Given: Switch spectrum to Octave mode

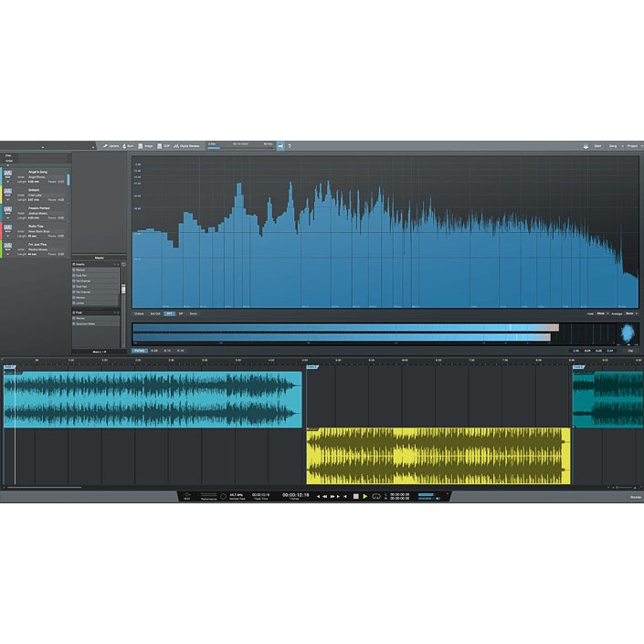Looking at the screenshot, I should point(139,313).
